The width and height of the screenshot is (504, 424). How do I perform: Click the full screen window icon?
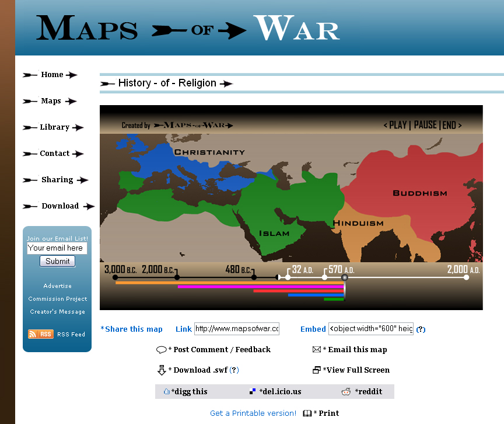317,370
